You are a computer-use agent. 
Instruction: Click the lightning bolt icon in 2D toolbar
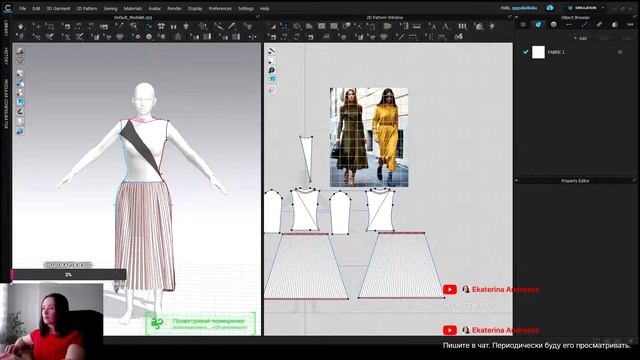(x=492, y=27)
